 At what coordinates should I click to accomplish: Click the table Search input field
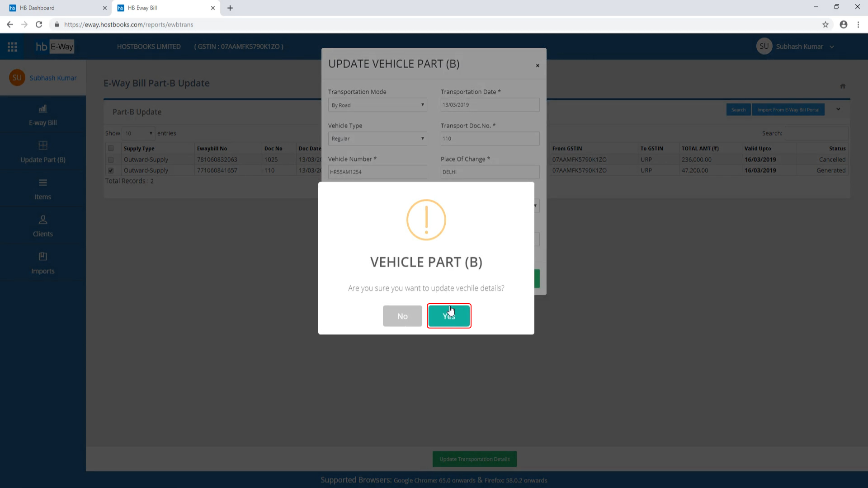pyautogui.click(x=816, y=133)
